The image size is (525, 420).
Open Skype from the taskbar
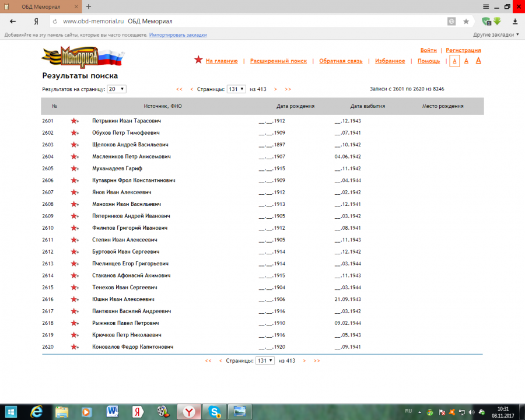215,411
